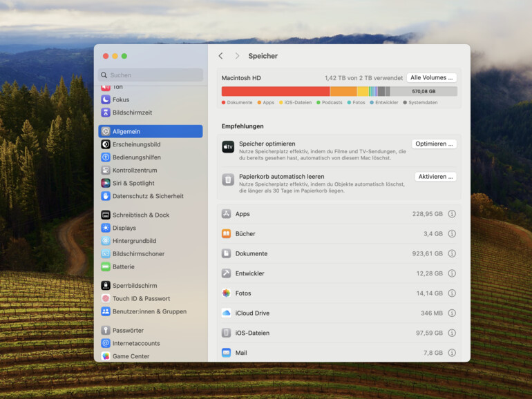The width and height of the screenshot is (532, 399).
Task: Show info for iOS-Dateien storage
Action: (x=452, y=333)
